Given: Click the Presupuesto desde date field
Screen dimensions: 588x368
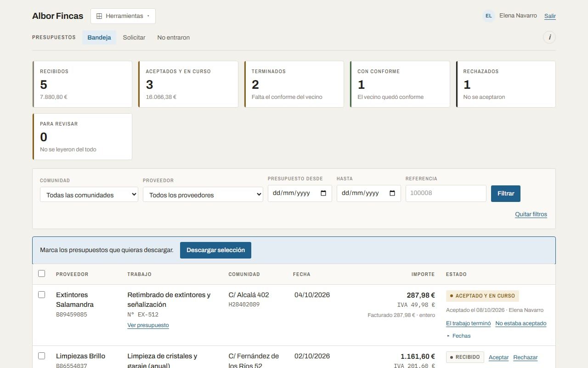Looking at the screenshot, I should (300, 193).
